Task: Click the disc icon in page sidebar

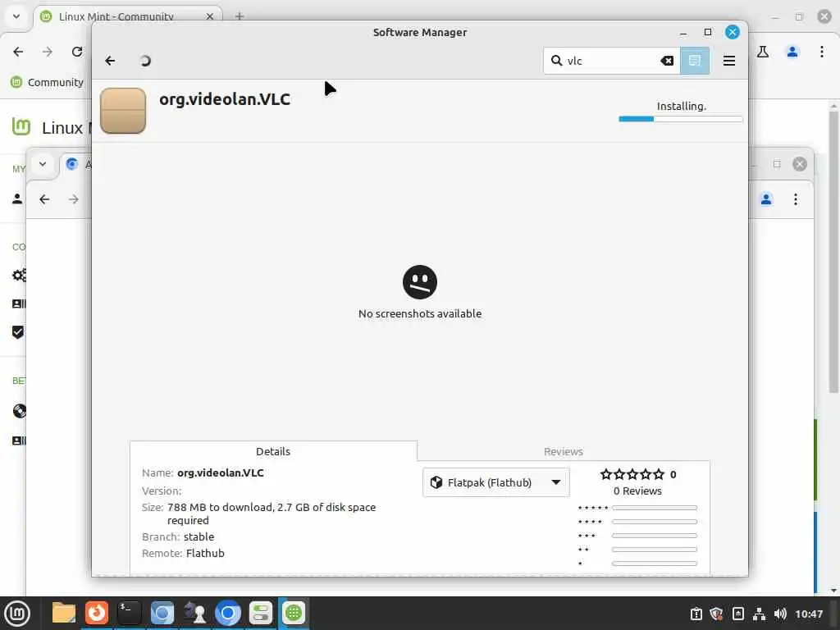Action: [20, 411]
